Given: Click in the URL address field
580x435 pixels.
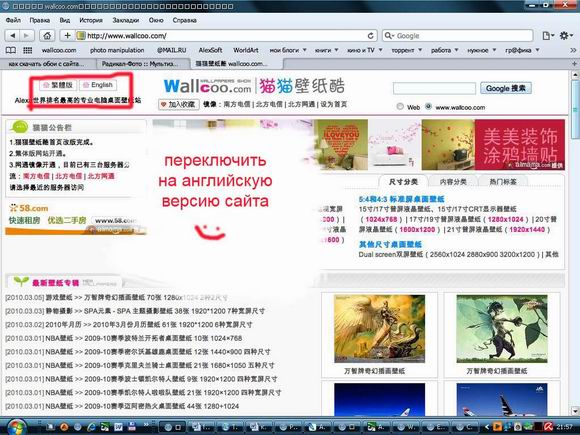Looking at the screenshot, I should 226,36.
